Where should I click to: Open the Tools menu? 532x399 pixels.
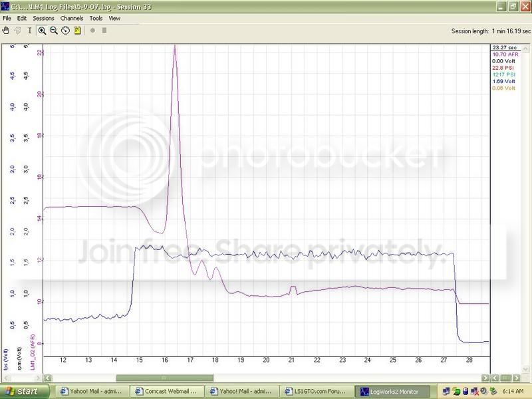(96, 19)
